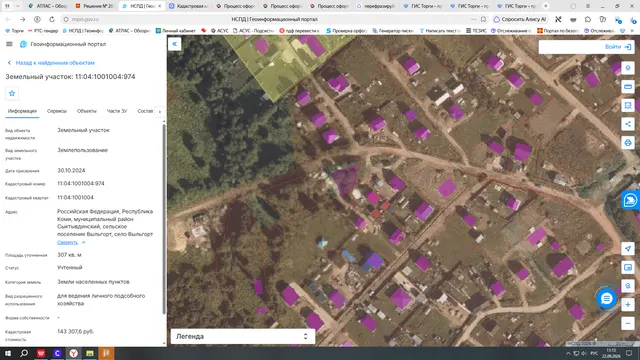Viewport: 640px width, 360px height.
Task: Open the Личный кабинет bookmark
Action: tap(176, 31)
